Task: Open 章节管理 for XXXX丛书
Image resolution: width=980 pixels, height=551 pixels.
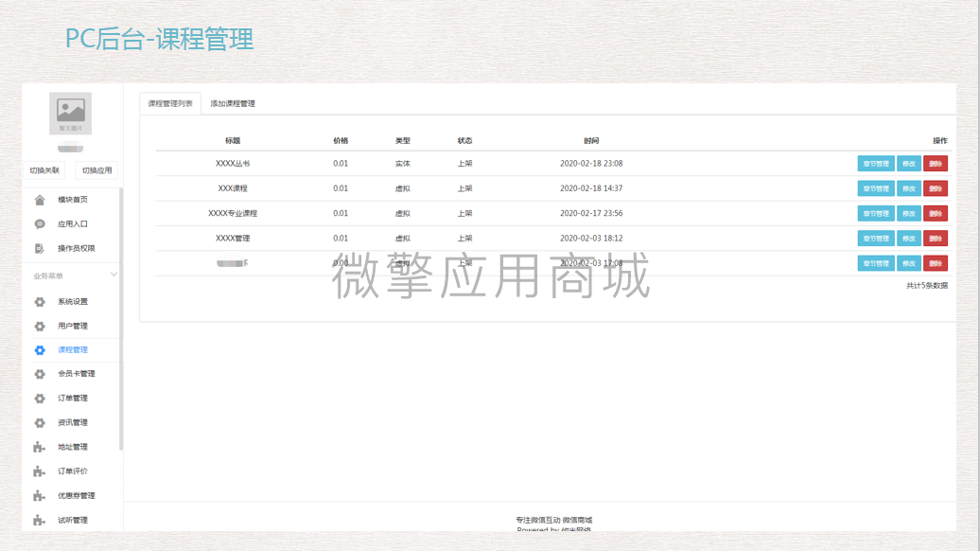Action: click(876, 163)
